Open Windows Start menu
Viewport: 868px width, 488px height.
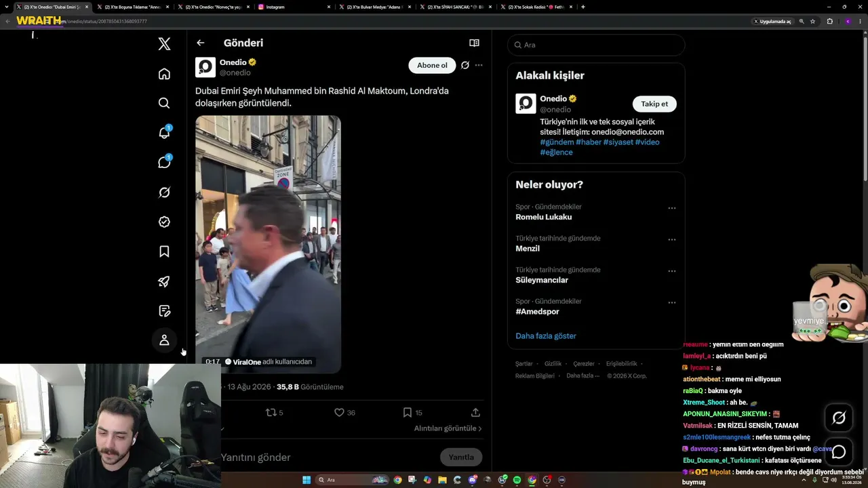pos(307,480)
